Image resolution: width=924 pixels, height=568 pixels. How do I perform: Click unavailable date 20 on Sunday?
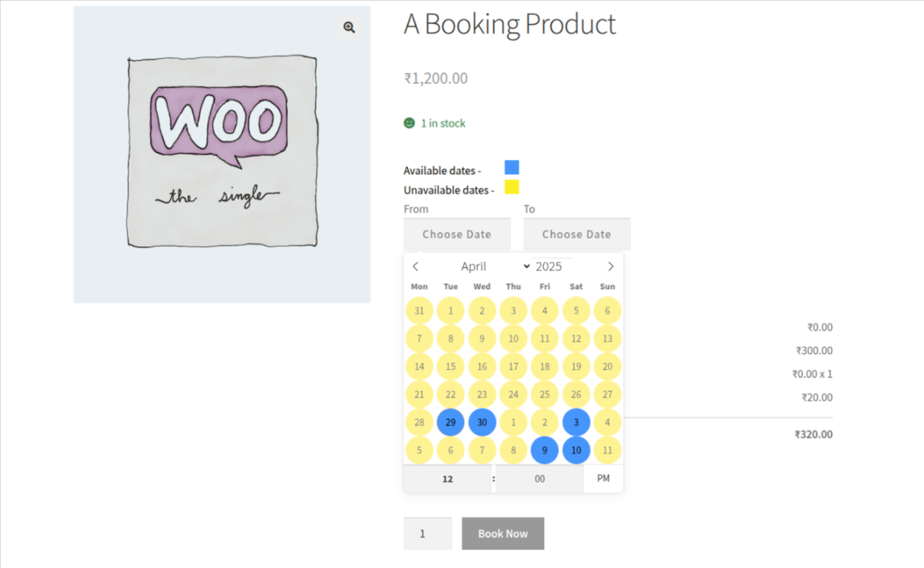[x=607, y=367]
